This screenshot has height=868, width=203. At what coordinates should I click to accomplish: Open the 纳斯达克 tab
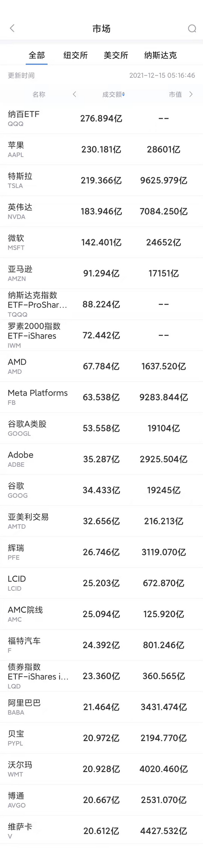(161, 55)
